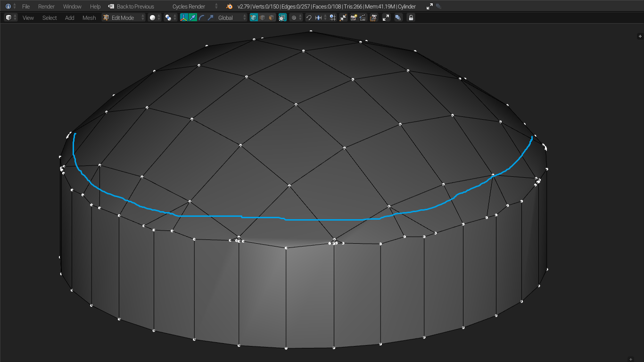Click OpenGL render animation clapper icon
The width and height of the screenshot is (644, 362).
363,17
